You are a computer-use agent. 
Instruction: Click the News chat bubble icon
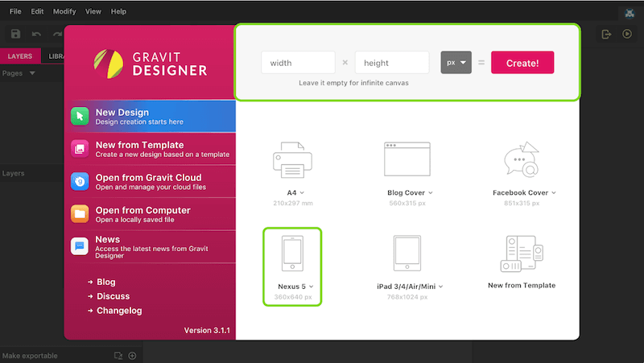click(80, 246)
